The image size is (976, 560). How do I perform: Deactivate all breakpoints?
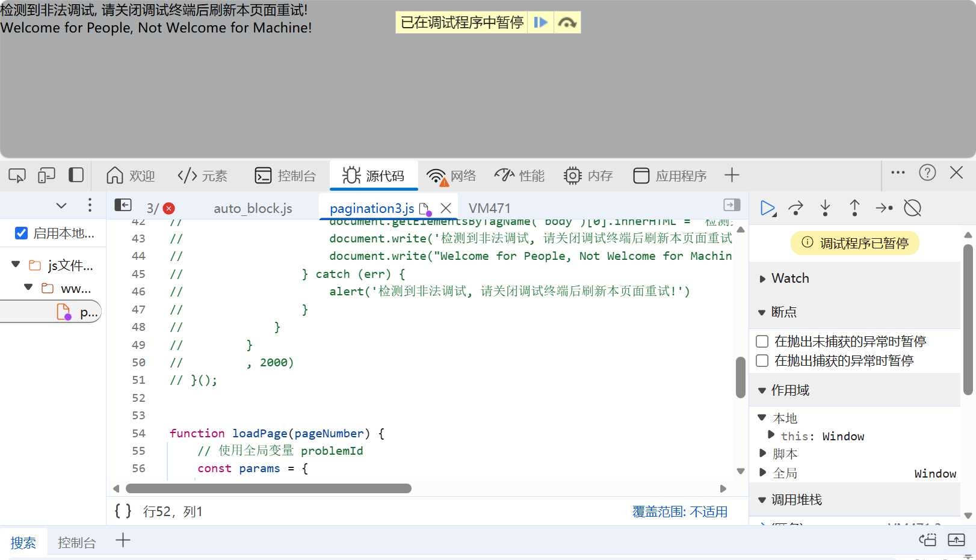(912, 208)
